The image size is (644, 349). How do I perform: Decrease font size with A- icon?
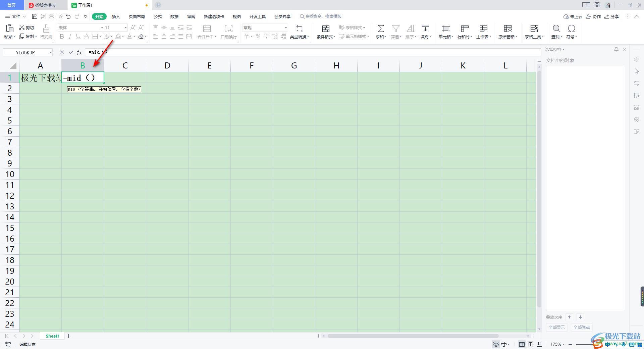(x=141, y=28)
